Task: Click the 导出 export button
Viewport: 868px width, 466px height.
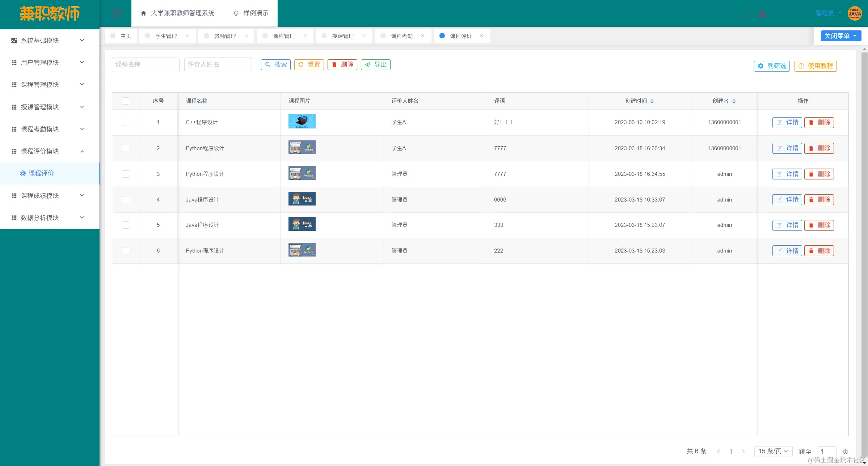Action: coord(376,64)
